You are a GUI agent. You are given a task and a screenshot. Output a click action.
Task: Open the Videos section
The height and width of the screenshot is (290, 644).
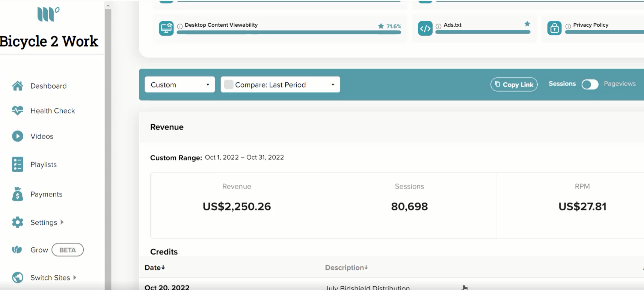click(x=42, y=136)
